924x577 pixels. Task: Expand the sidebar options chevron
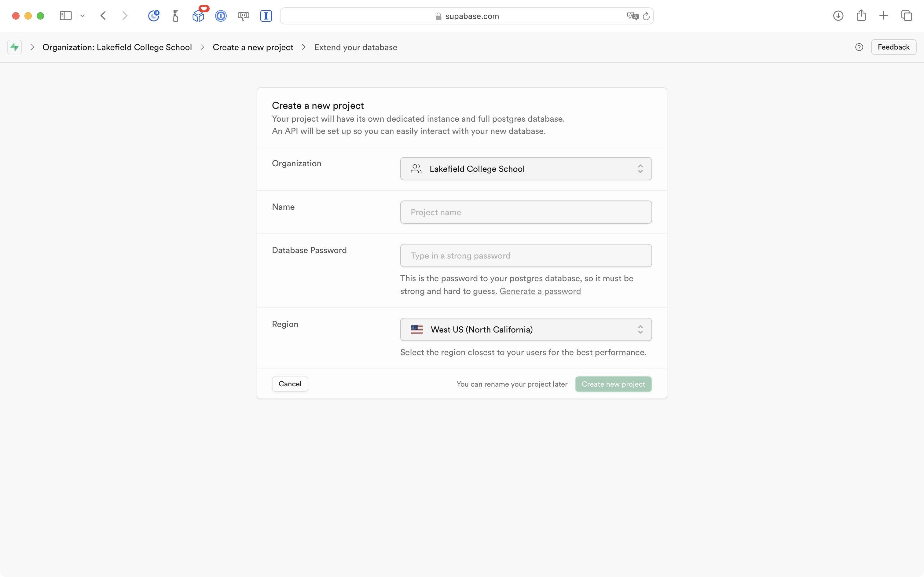[x=82, y=16]
